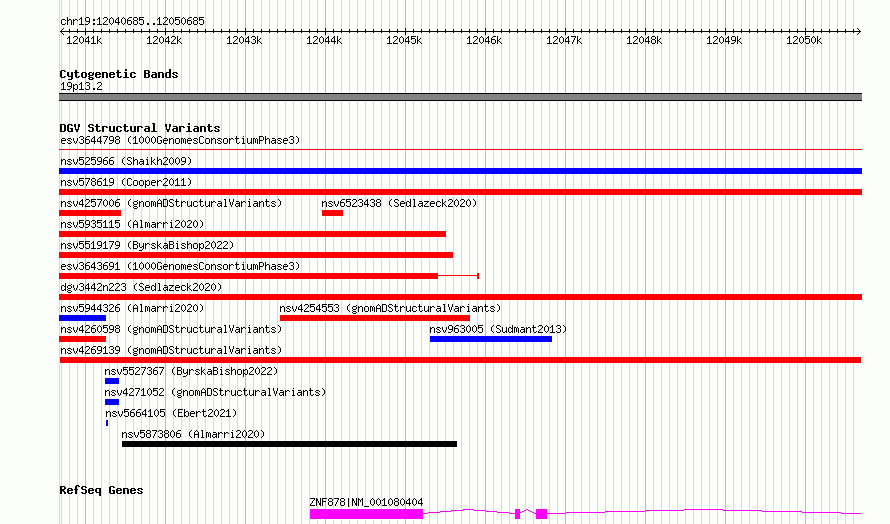
Task: Click the red nsv4269139 variant bar
Action: (460, 360)
